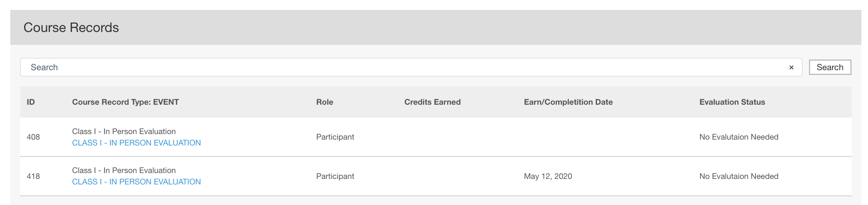Click the Earn/Completion Date column header
This screenshot has height=205, width=868.
click(x=568, y=102)
